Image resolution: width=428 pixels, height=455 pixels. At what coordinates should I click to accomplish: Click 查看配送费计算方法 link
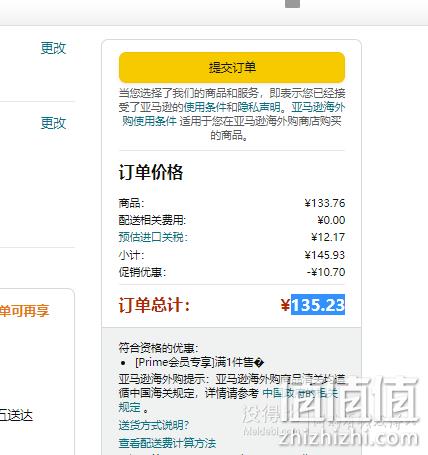167,443
